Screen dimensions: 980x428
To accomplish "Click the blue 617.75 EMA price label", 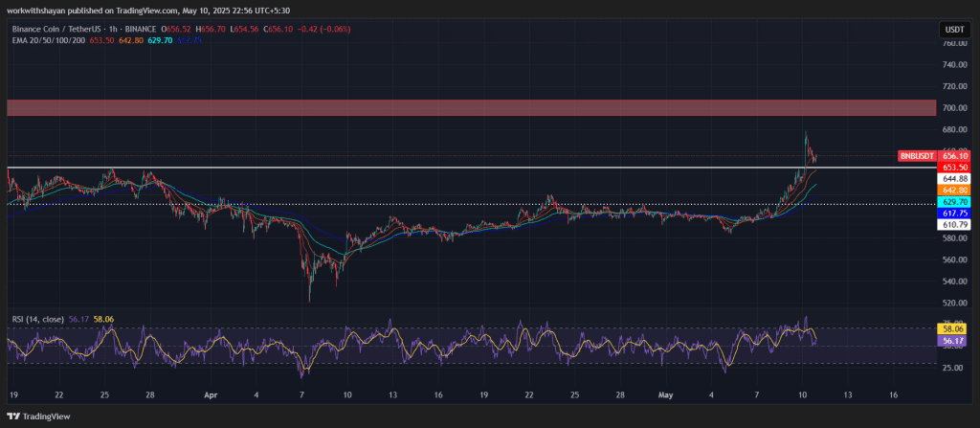I will [x=954, y=214].
